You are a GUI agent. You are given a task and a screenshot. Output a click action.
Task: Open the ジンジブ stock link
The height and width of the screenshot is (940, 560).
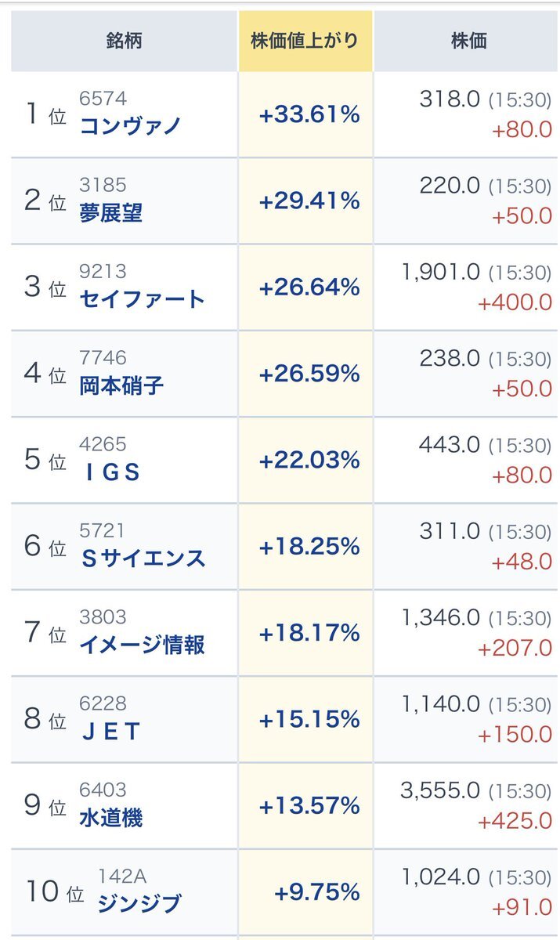(x=139, y=904)
